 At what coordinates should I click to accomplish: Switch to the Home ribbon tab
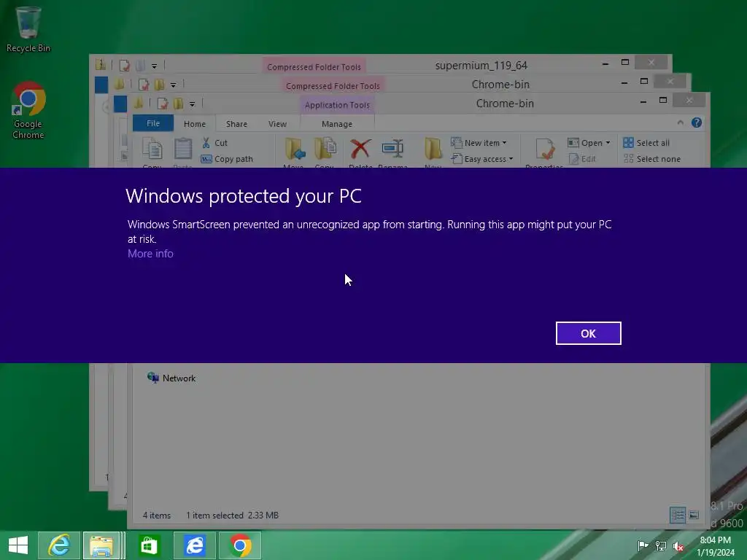click(x=194, y=124)
